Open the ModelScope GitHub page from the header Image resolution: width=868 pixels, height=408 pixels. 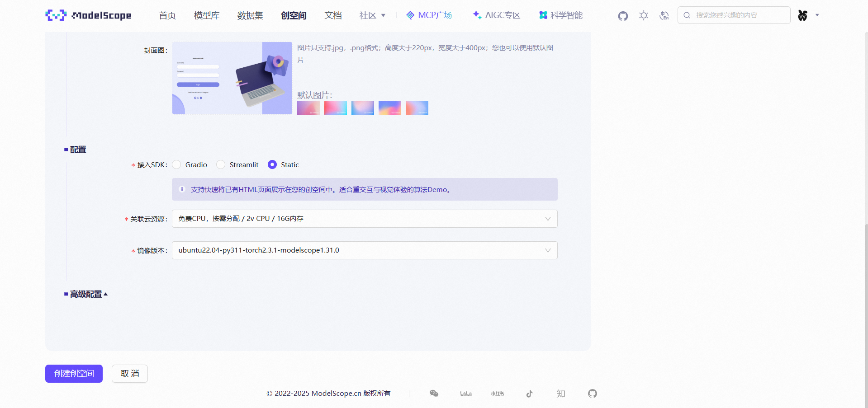623,15
